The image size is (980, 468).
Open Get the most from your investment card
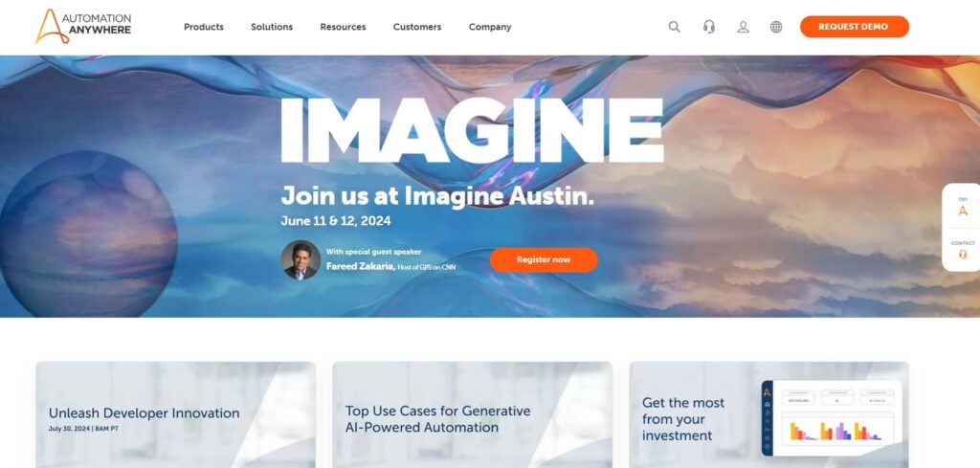[x=768, y=415]
